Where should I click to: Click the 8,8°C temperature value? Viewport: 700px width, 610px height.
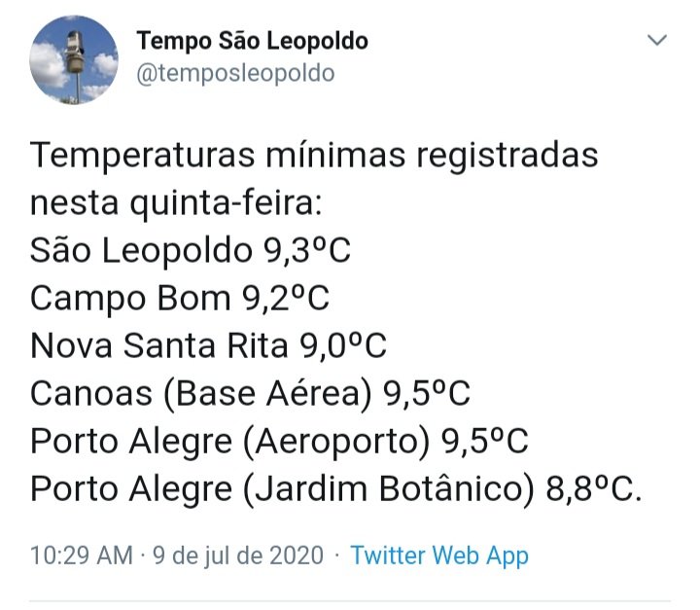tap(590, 488)
